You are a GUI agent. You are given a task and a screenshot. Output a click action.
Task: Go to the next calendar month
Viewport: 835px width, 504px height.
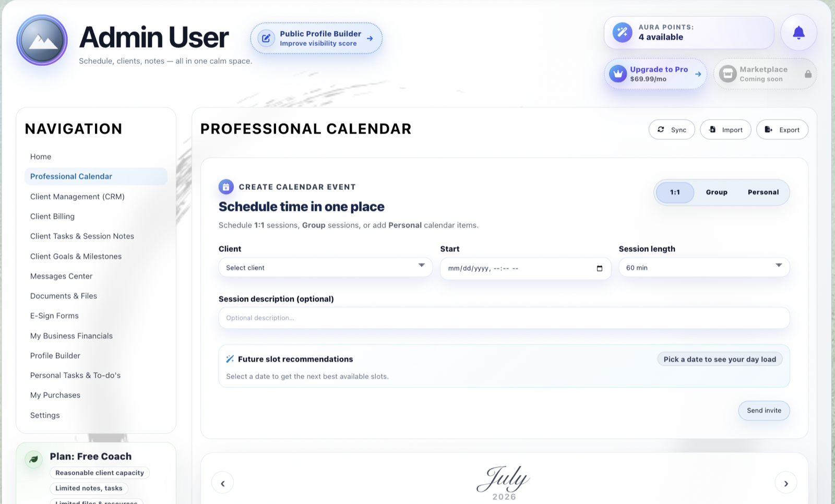(x=786, y=483)
